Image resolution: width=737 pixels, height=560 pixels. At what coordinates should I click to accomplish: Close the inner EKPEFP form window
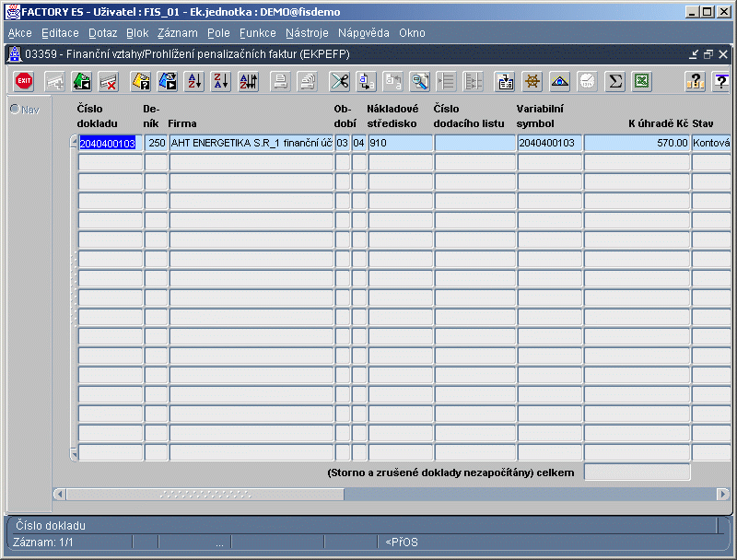coord(723,54)
